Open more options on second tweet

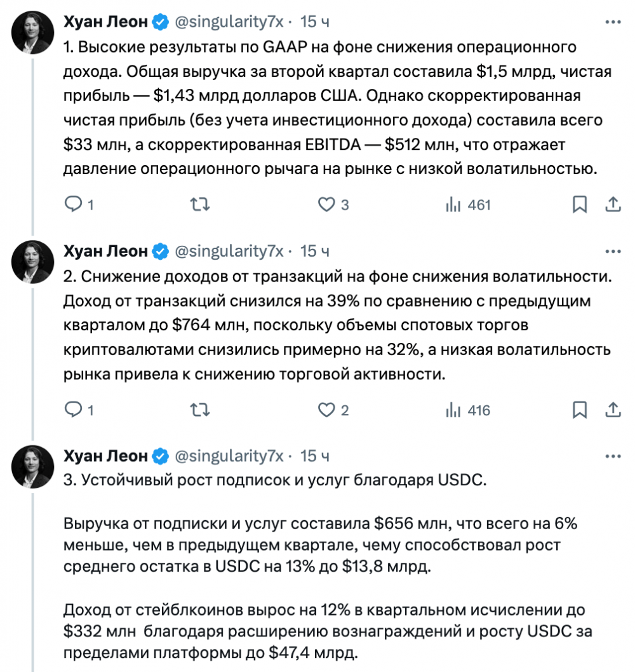pos(612,252)
